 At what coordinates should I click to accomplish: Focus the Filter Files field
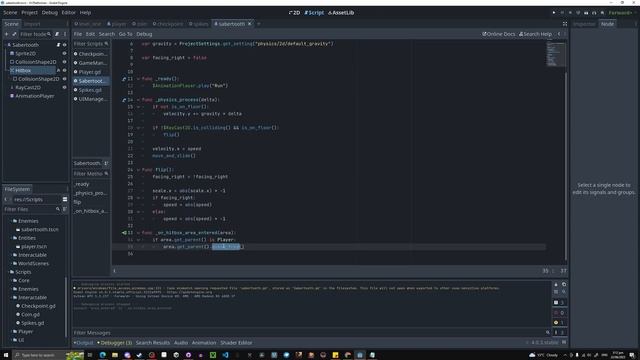[x=32, y=209]
